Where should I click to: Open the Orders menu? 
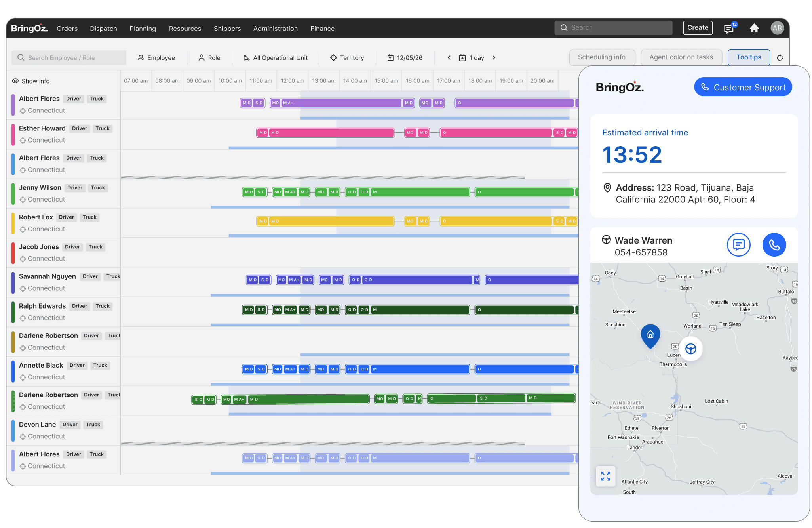click(67, 29)
